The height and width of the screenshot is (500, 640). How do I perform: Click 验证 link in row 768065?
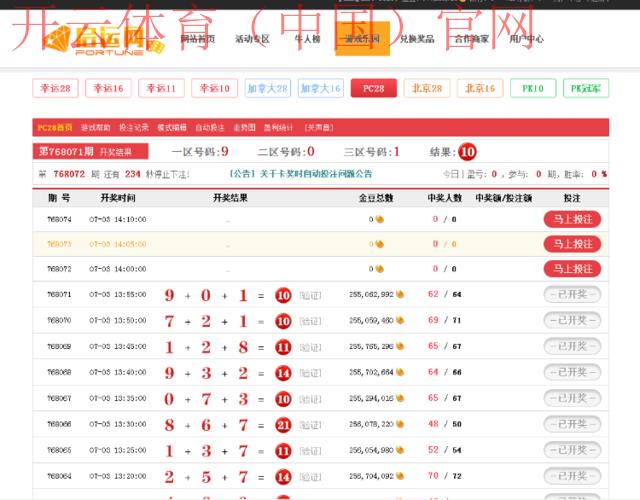tap(310, 451)
